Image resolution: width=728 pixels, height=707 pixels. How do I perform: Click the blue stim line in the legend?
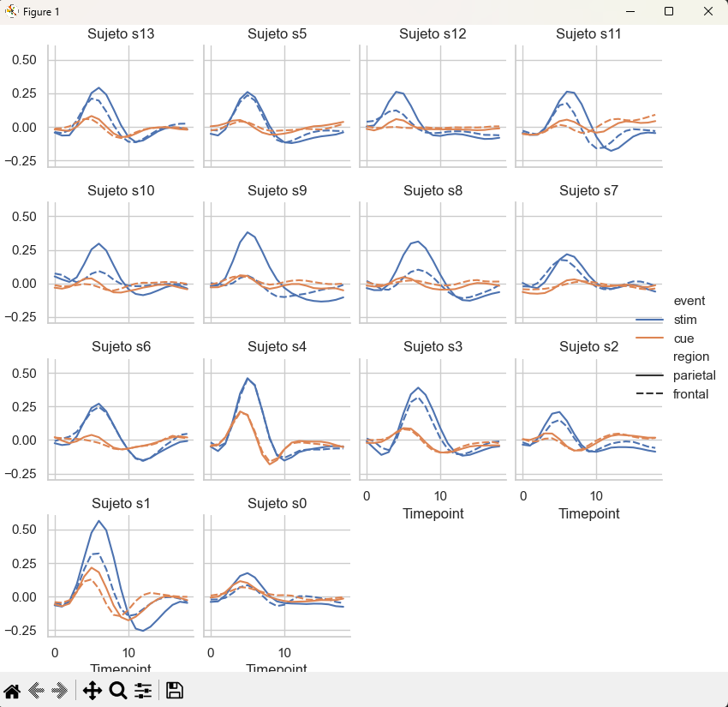(x=651, y=320)
